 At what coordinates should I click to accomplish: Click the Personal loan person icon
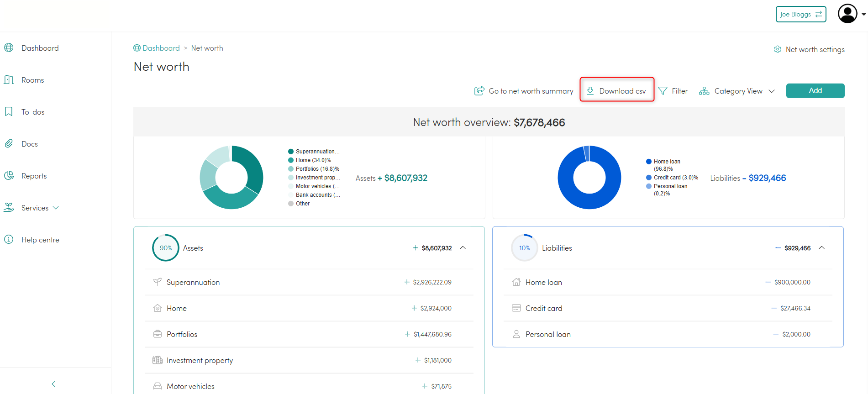[x=516, y=334]
